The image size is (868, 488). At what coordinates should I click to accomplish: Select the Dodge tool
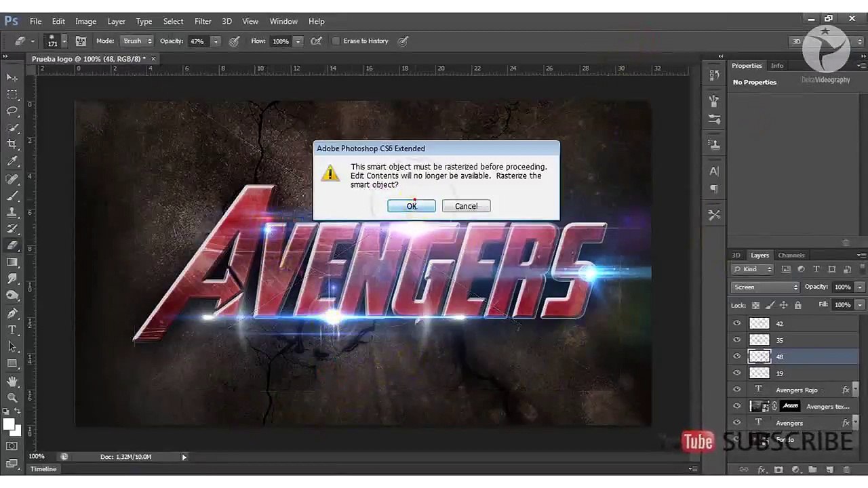[12, 296]
